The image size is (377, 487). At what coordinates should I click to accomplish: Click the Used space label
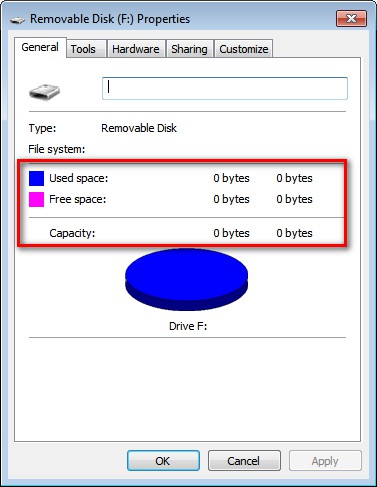tap(79, 178)
